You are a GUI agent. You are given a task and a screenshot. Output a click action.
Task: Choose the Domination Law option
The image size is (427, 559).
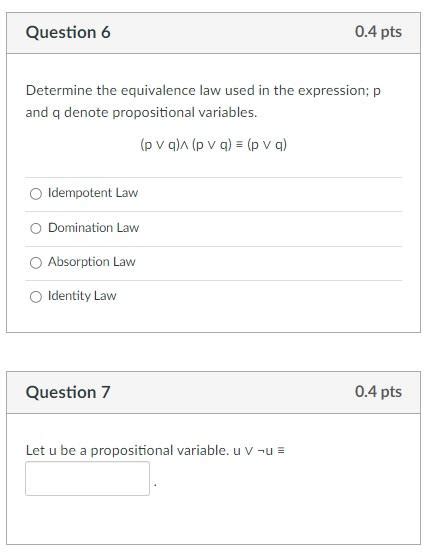point(36,229)
